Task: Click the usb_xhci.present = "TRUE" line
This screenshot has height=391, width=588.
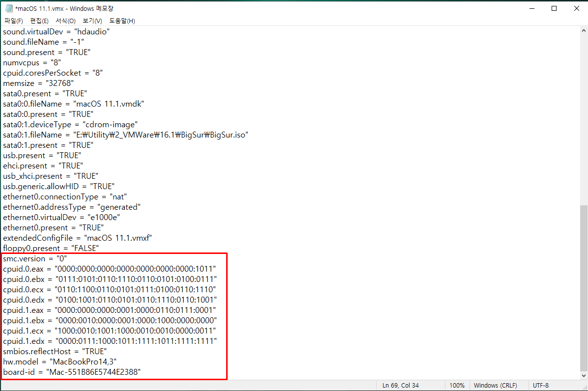Action: pos(51,176)
